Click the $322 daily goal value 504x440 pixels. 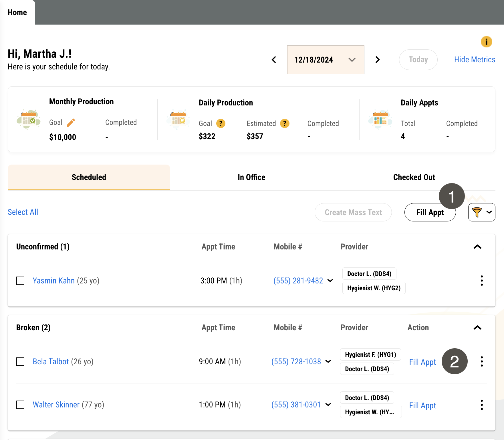click(x=207, y=136)
